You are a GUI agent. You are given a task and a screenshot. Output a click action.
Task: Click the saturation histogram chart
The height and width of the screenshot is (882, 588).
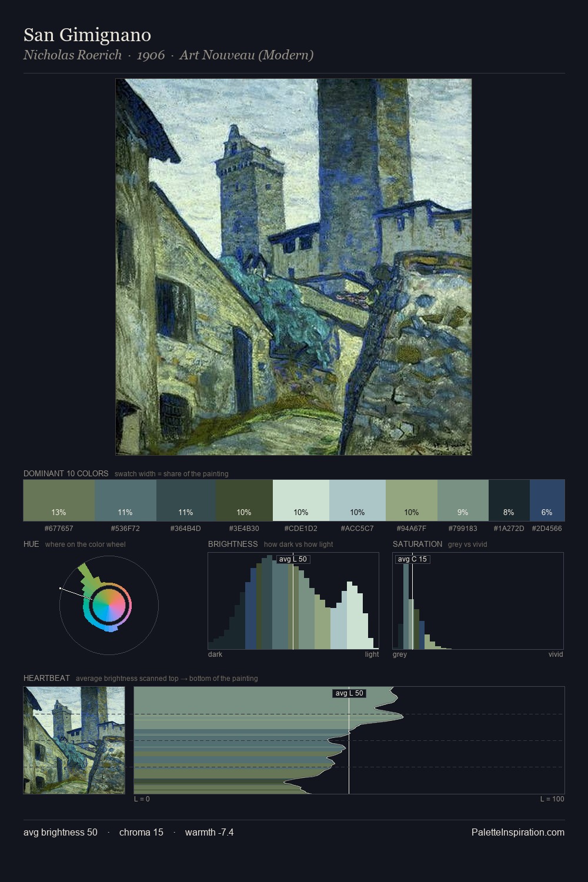[478, 601]
